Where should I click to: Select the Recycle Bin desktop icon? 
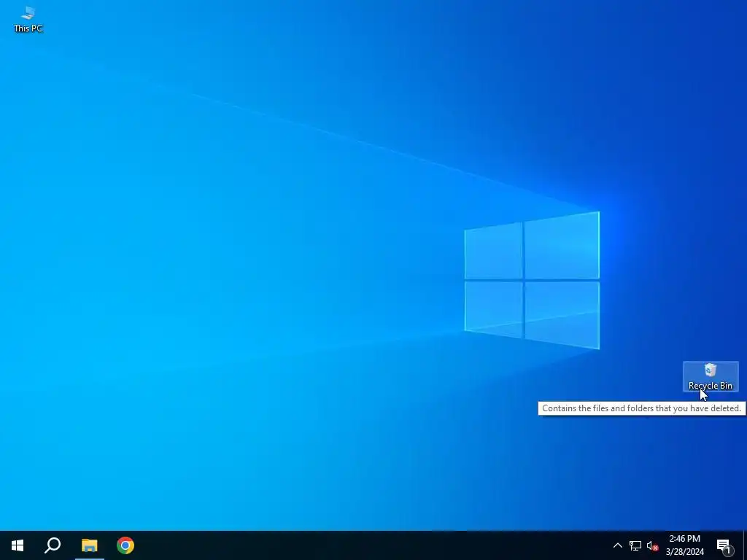coord(711,376)
